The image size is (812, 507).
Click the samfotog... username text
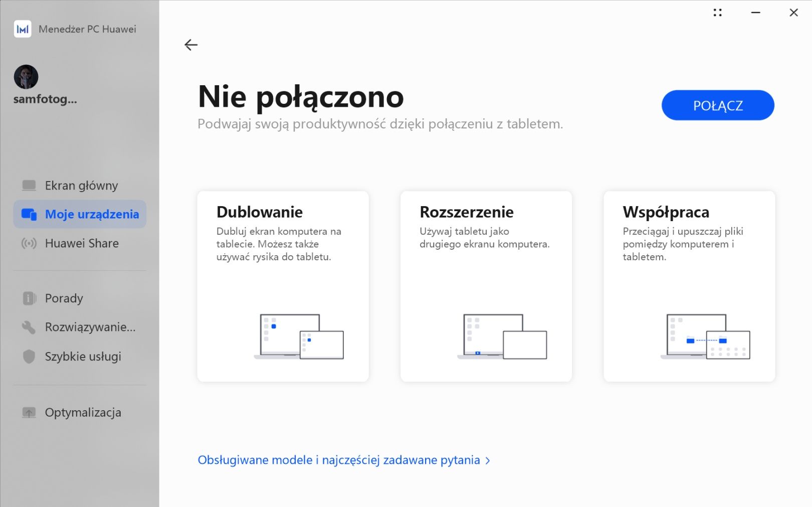45,99
